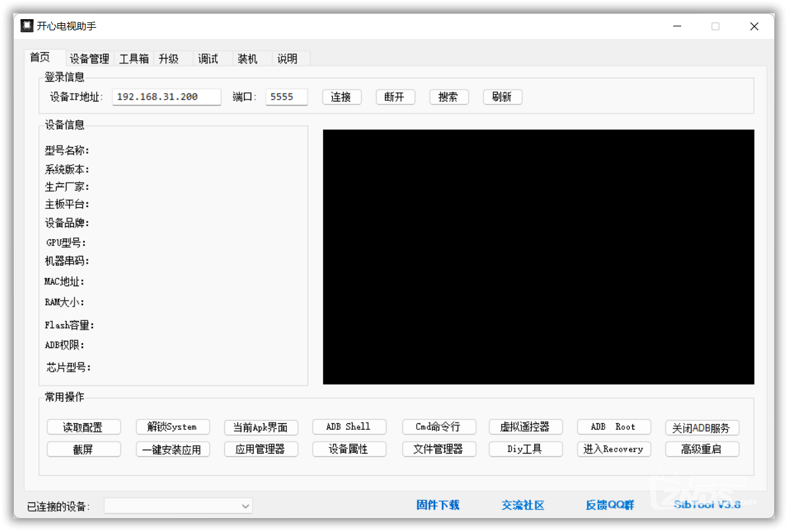
Task: Open the 设备管理 tab
Action: tap(89, 59)
